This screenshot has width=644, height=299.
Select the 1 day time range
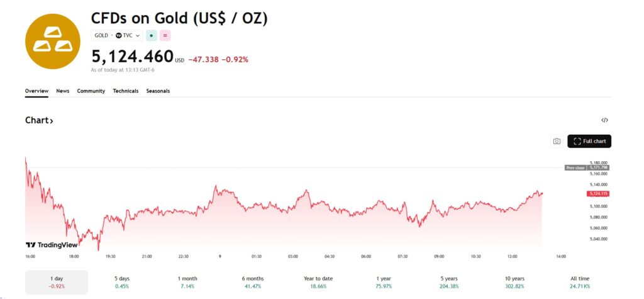click(x=56, y=282)
